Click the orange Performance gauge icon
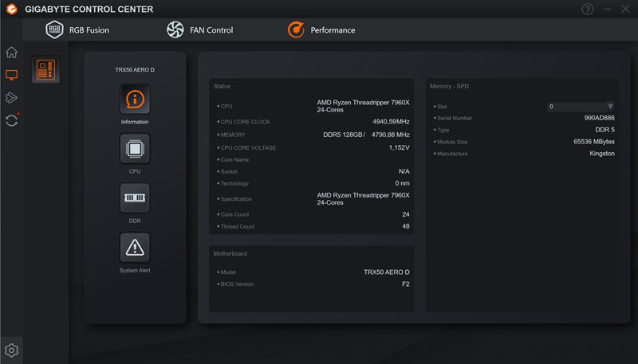This screenshot has width=638, height=364. click(x=296, y=29)
